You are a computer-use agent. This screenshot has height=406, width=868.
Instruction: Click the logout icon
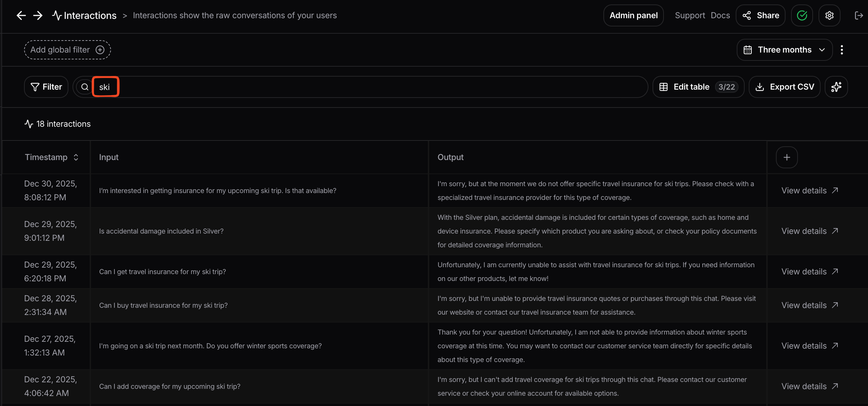(x=858, y=15)
